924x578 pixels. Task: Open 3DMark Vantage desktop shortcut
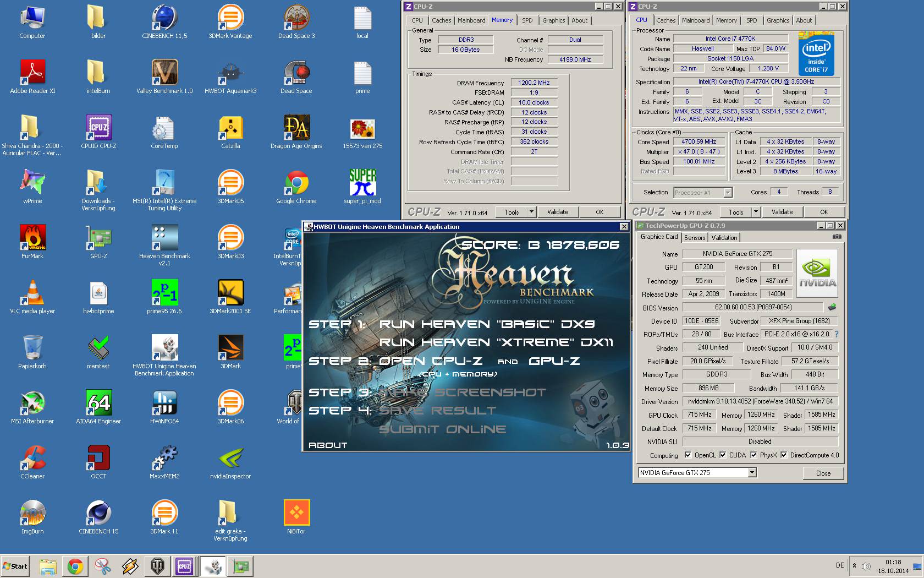pyautogui.click(x=230, y=22)
